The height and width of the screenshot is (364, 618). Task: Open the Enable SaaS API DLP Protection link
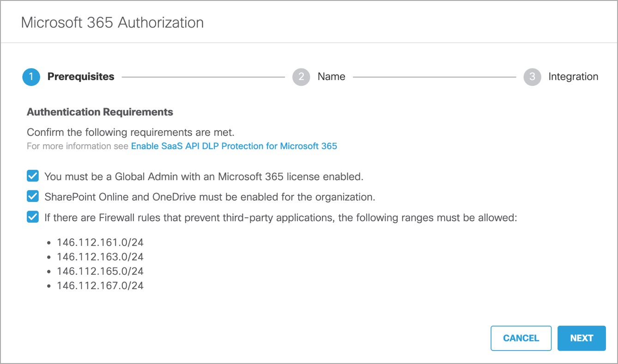[234, 146]
